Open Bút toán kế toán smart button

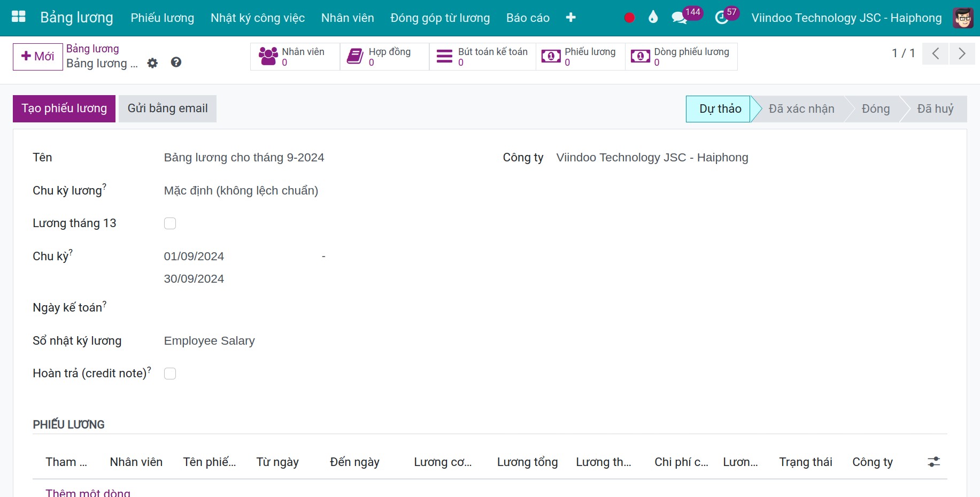(x=483, y=56)
